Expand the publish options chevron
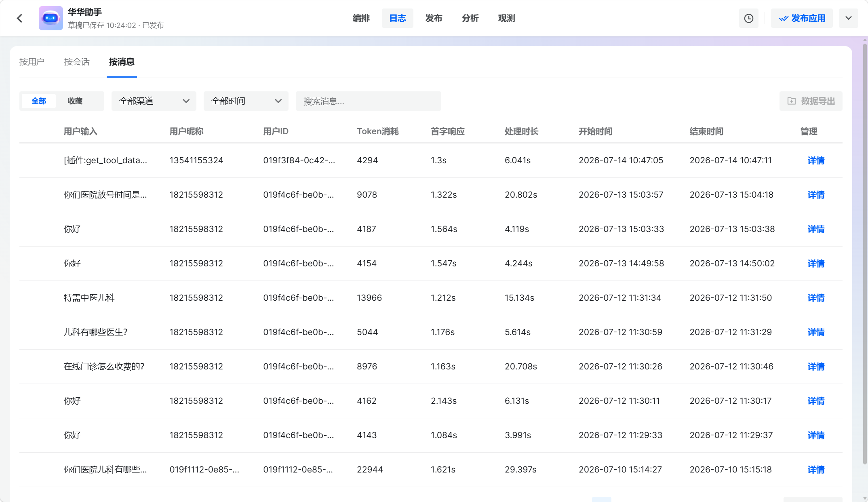 [848, 18]
